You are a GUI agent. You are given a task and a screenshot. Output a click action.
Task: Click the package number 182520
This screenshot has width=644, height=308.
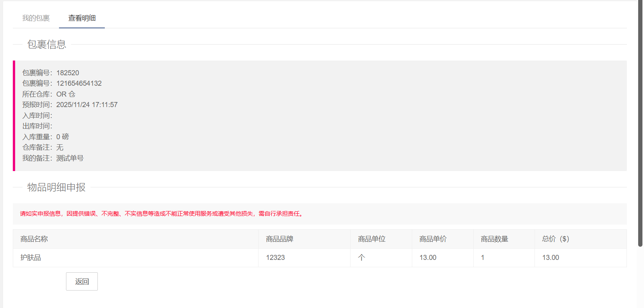point(68,73)
